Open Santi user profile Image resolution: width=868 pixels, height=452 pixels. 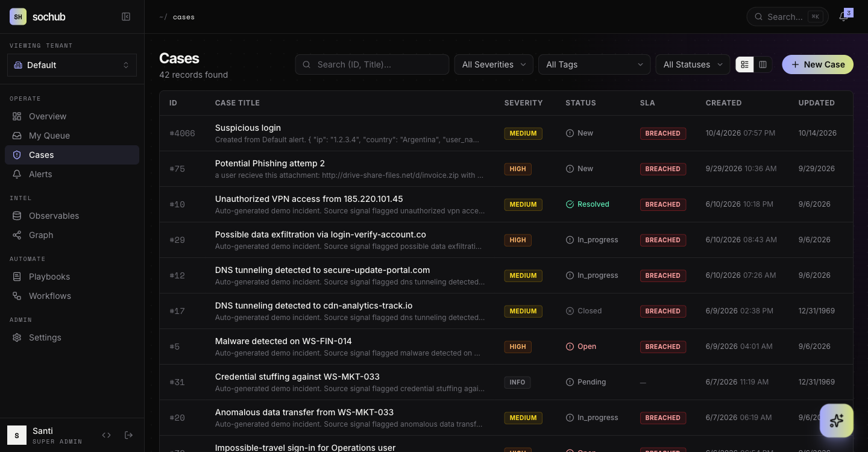coord(45,435)
